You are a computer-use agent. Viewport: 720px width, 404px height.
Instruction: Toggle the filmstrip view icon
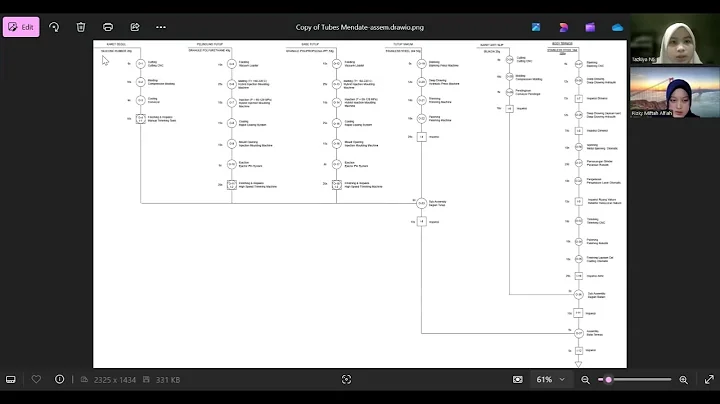[11, 380]
